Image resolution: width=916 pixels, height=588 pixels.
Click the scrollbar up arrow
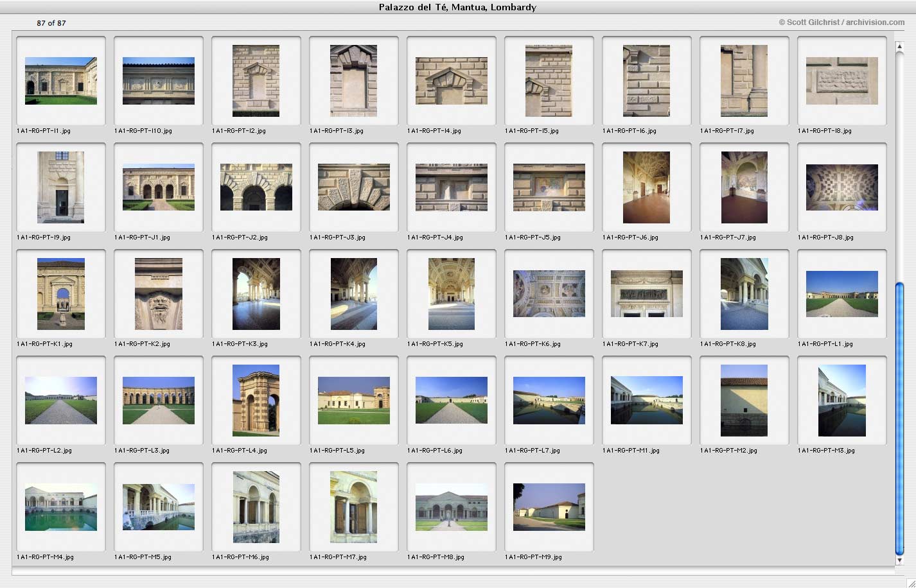[899, 46]
